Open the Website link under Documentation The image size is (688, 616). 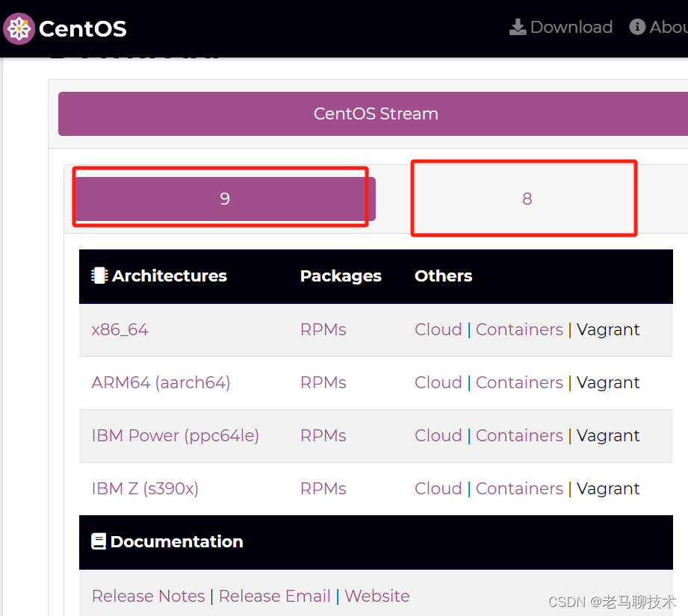(x=376, y=596)
